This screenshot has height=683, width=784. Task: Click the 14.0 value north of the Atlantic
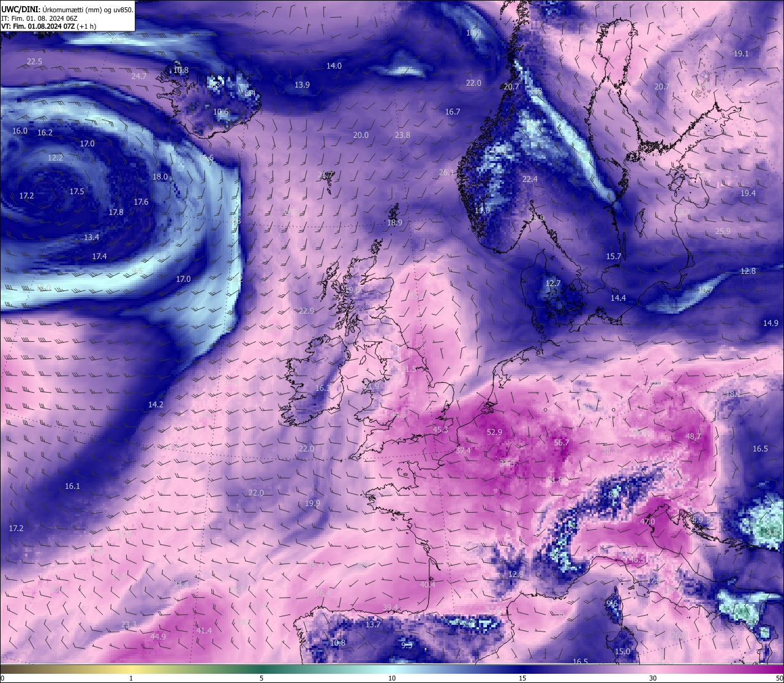pos(334,66)
